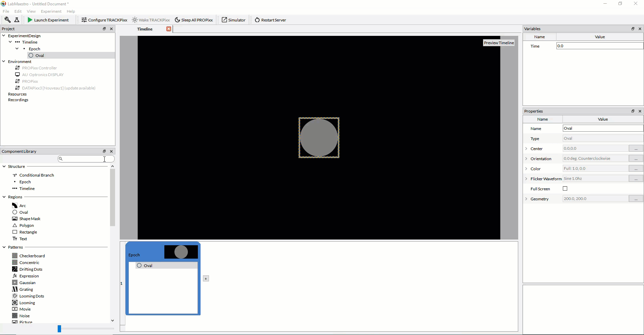Enable the Full Screen checkbox
This screenshot has height=335, width=644.
click(x=565, y=189)
